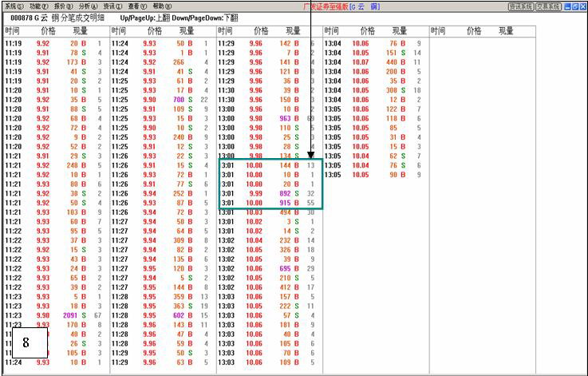The width and height of the screenshot is (588, 376).
Task: Open the 系统 menu
Action: pyautogui.click(x=14, y=6)
